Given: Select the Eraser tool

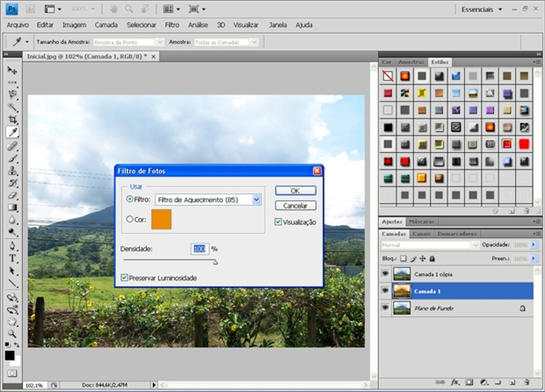Looking at the screenshot, I should coord(12,195).
